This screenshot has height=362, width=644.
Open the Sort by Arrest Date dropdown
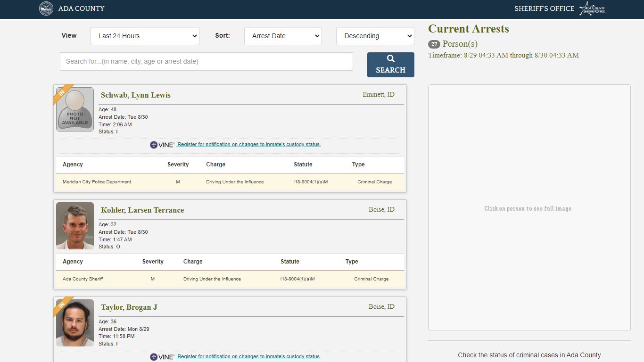click(x=283, y=36)
